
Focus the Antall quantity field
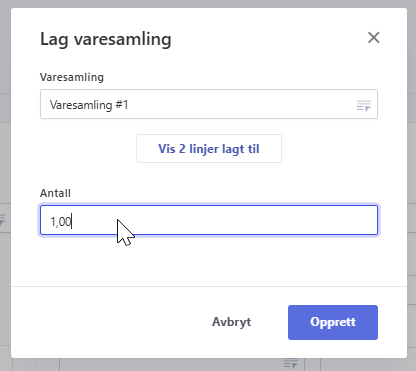pos(209,220)
